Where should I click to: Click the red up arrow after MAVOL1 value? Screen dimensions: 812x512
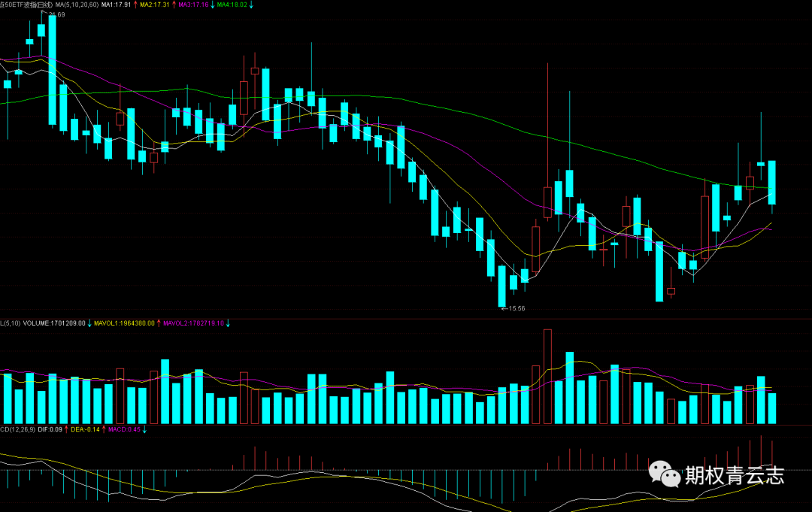click(x=159, y=323)
